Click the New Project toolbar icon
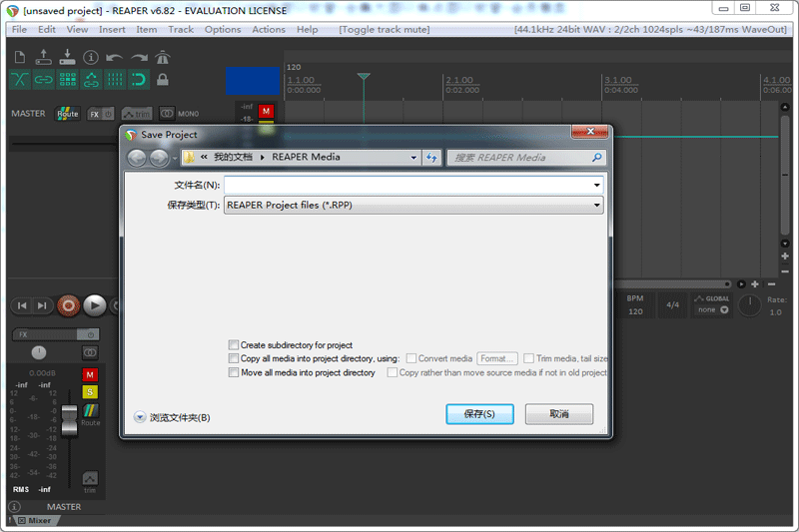The image size is (799, 532). (19, 57)
